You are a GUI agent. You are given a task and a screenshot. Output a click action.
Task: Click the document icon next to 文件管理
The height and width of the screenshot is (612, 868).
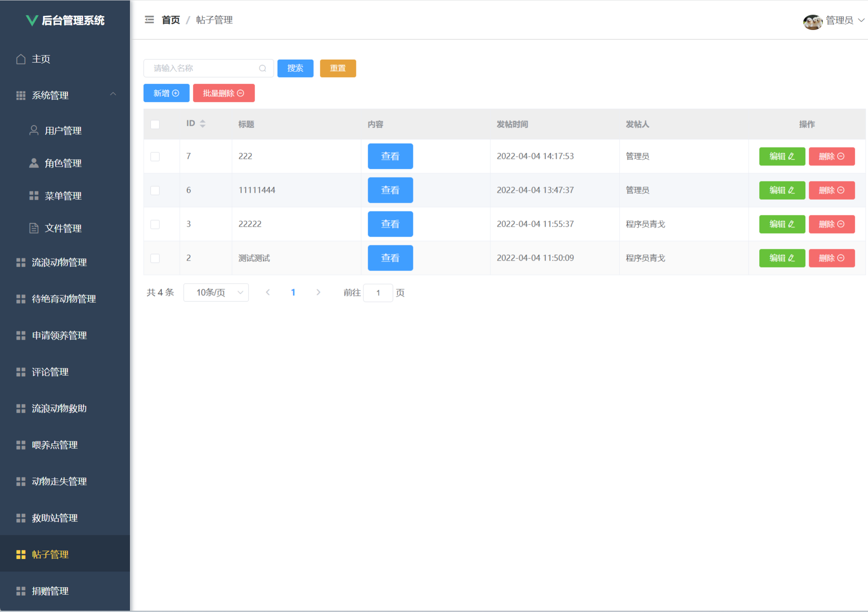(34, 228)
